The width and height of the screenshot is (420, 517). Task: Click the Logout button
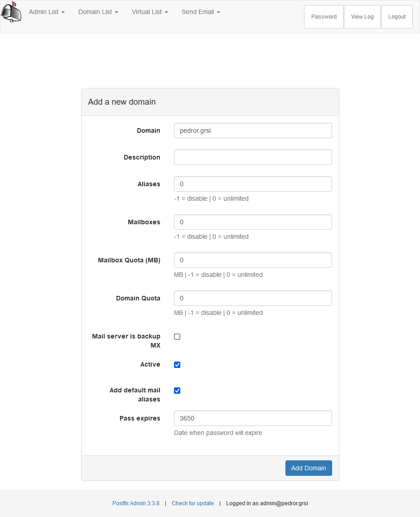point(396,16)
